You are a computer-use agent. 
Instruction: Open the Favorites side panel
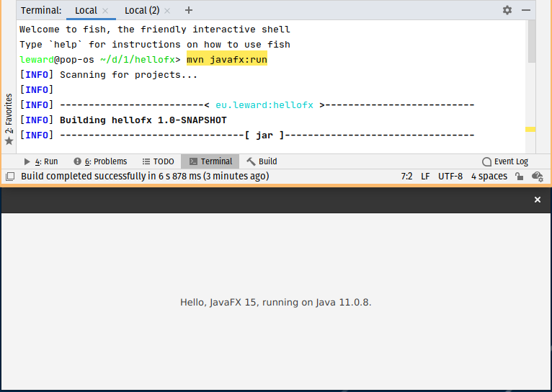9,119
